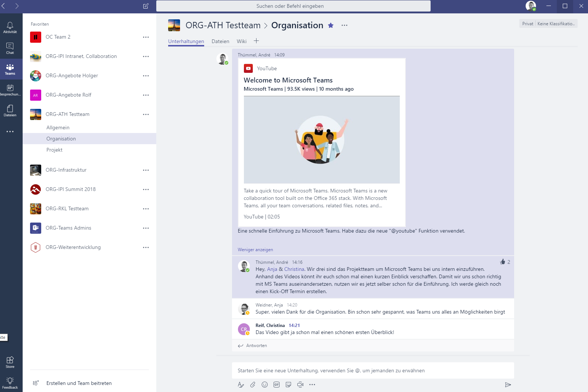Viewport: 588px width, 392px height.
Task: Click Weniger anzeigen link
Action: click(255, 250)
